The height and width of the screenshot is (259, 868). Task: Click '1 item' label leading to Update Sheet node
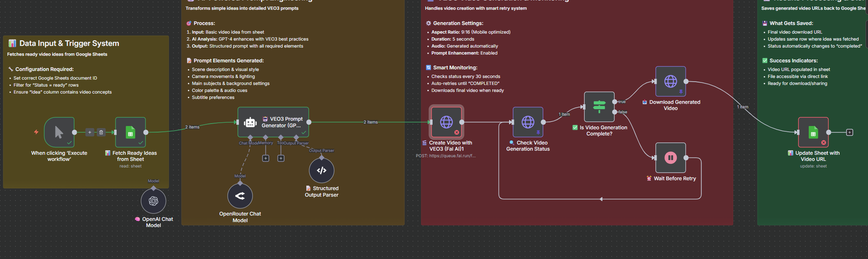coord(742,107)
